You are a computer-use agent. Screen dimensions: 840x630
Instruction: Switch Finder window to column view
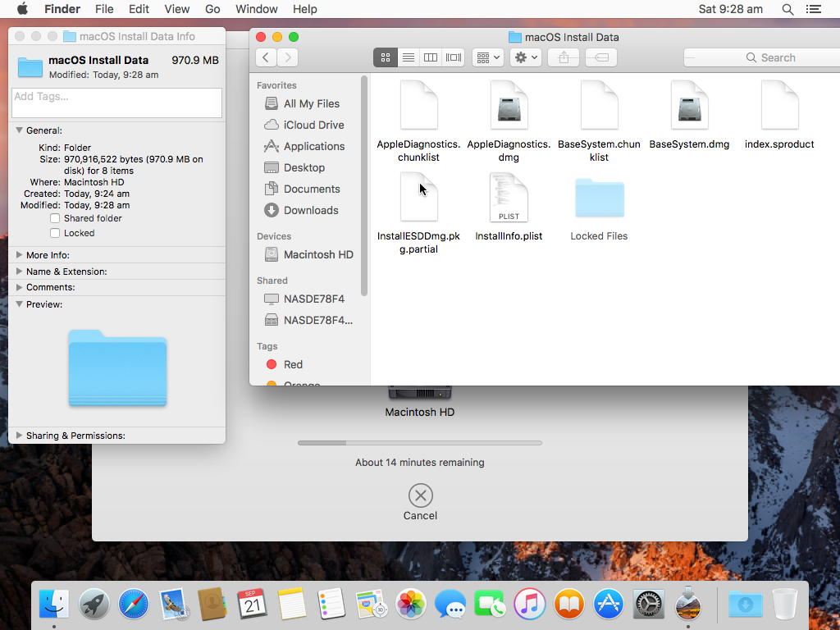point(431,57)
